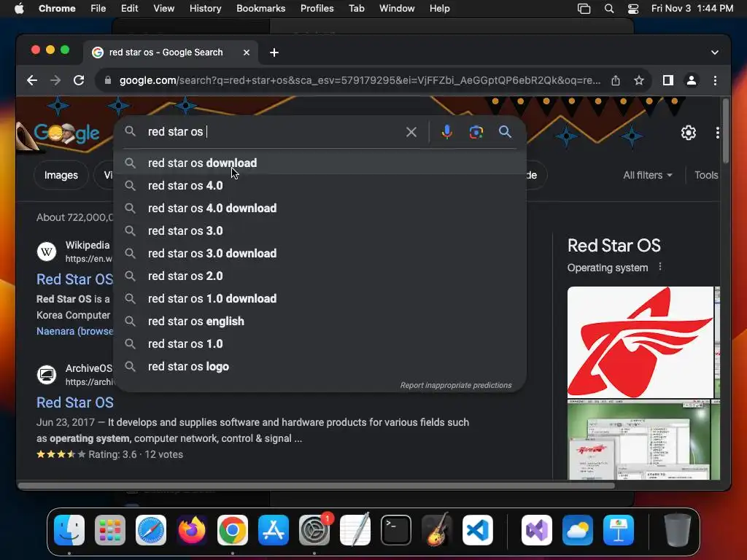Open Wikipedia Red Star OS result title
Screen dimensions: 747x560
(75, 279)
